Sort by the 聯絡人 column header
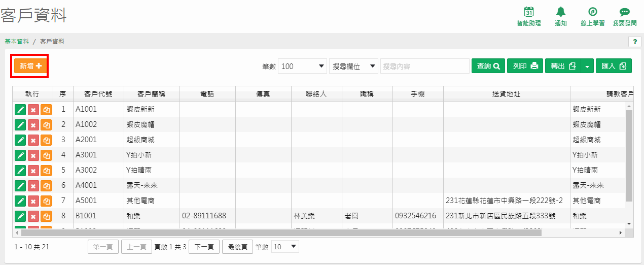644x265 pixels. (x=316, y=94)
